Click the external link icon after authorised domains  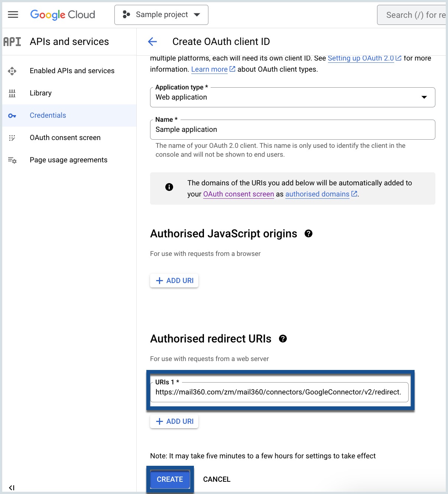coord(354,194)
